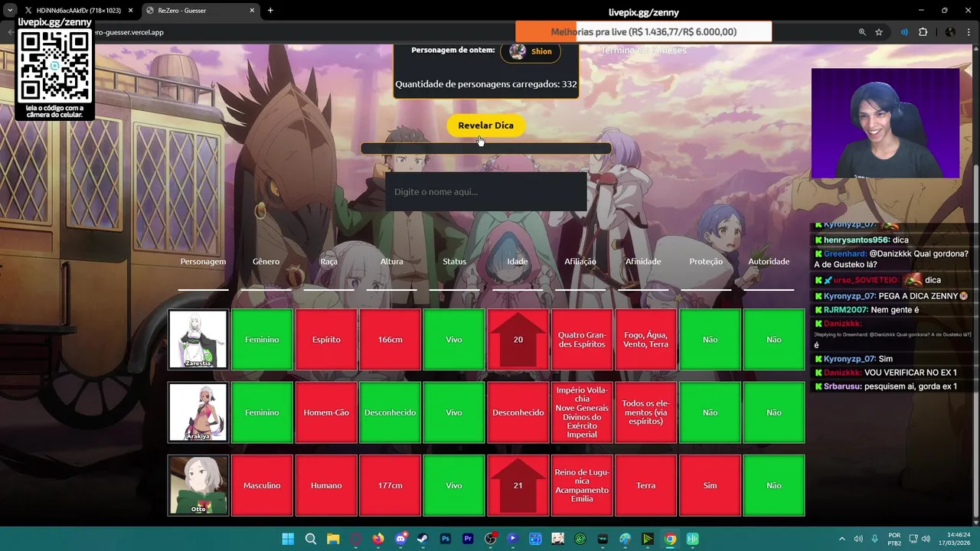
Task: Click the Zarestia character portrait
Action: tap(198, 339)
